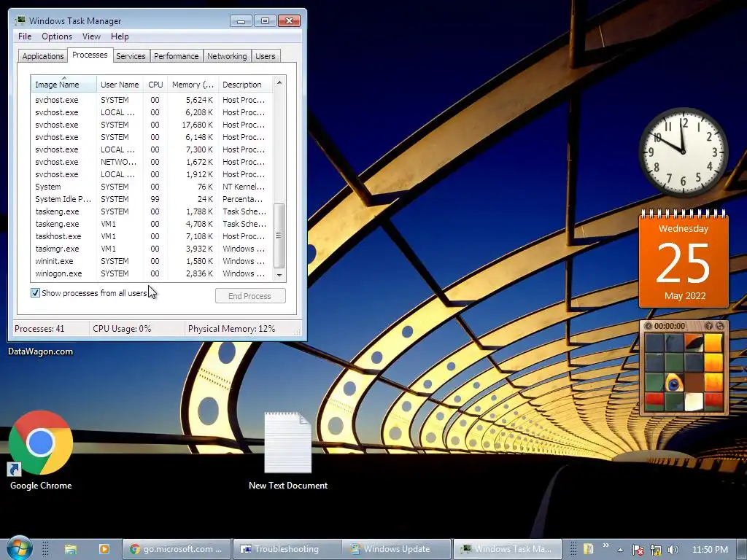The image size is (747, 560).
Task: Uncheck Show processes from all users
Action: pos(35,292)
